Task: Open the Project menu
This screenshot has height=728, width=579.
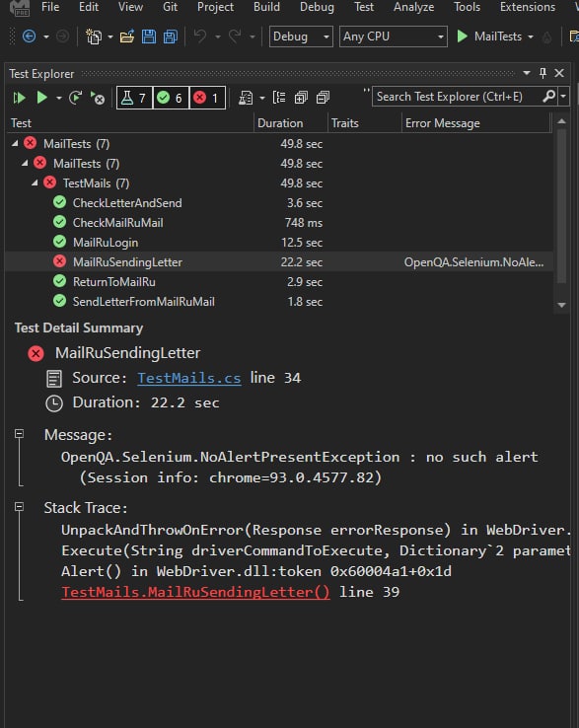Action: [x=215, y=7]
